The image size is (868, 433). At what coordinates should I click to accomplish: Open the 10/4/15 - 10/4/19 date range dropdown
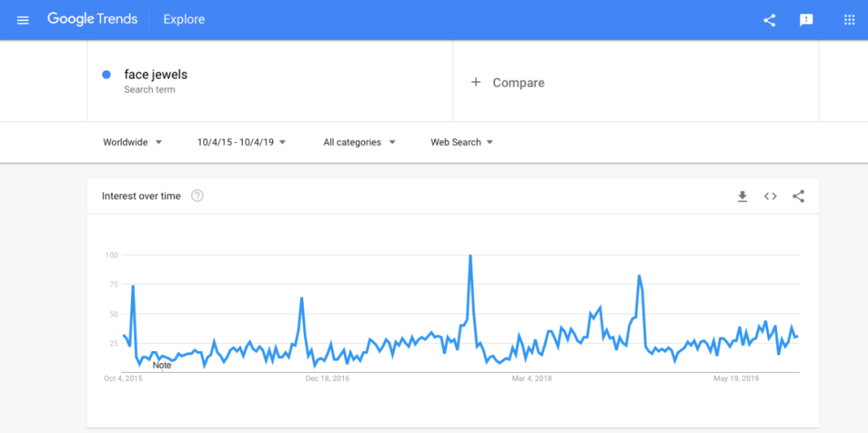(x=241, y=142)
